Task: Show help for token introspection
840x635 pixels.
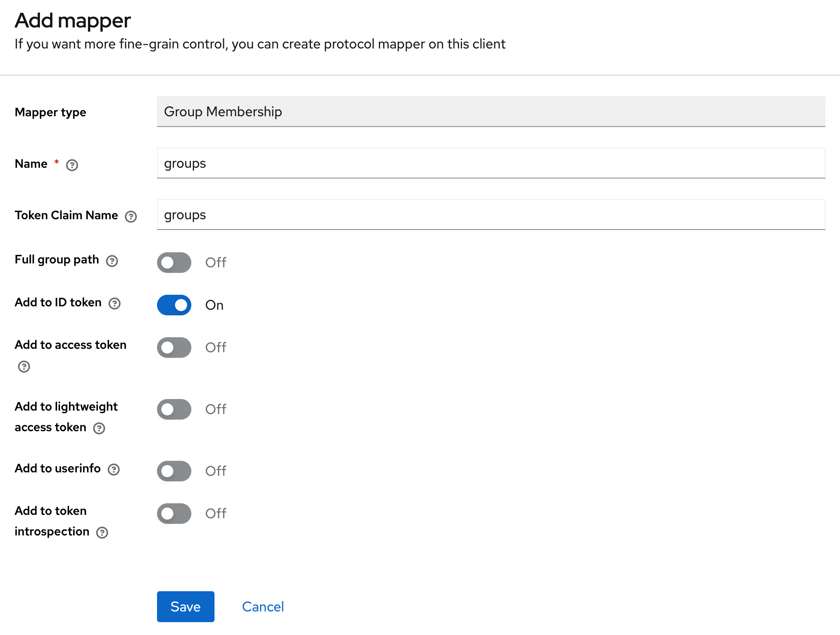Action: click(102, 532)
